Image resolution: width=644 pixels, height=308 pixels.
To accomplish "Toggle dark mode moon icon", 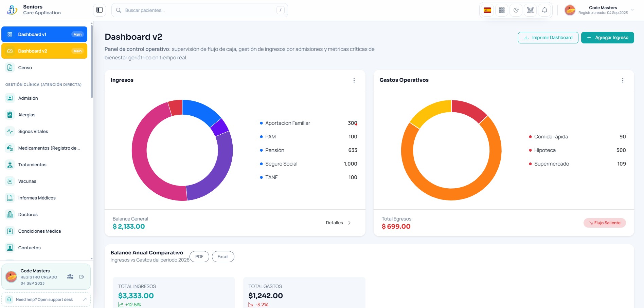I will tap(516, 10).
